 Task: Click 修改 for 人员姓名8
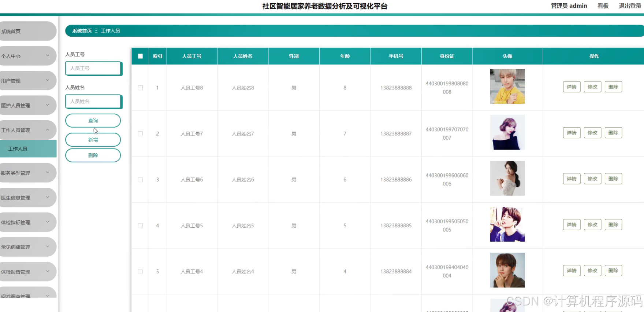click(x=592, y=87)
